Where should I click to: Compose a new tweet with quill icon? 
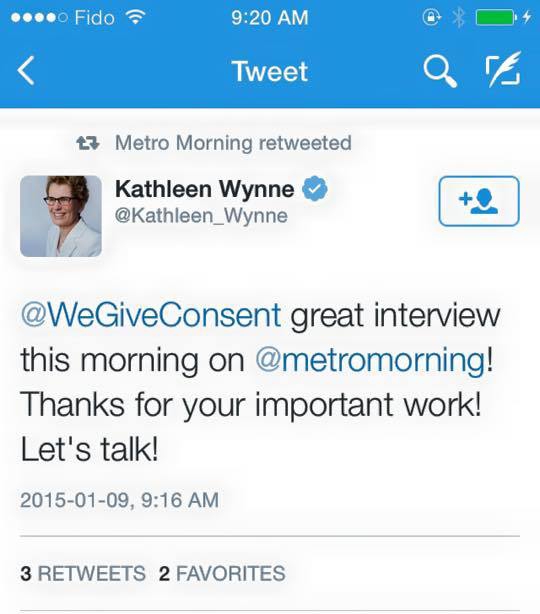504,69
